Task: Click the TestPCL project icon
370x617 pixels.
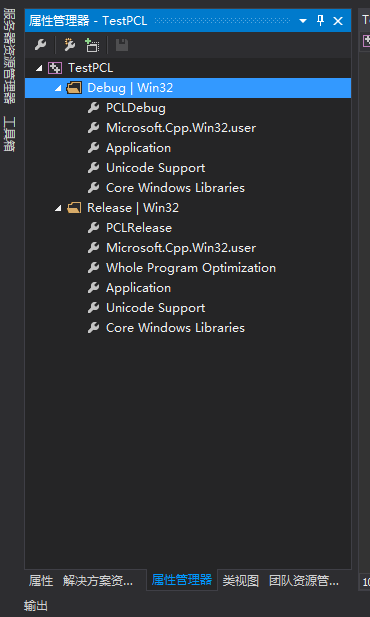Action: [55, 68]
